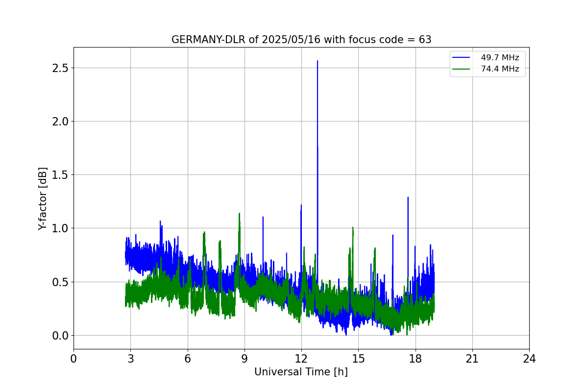The height and width of the screenshot is (392, 588).
Task: Click the y-axis tick label 1.0
Action: (x=60, y=228)
